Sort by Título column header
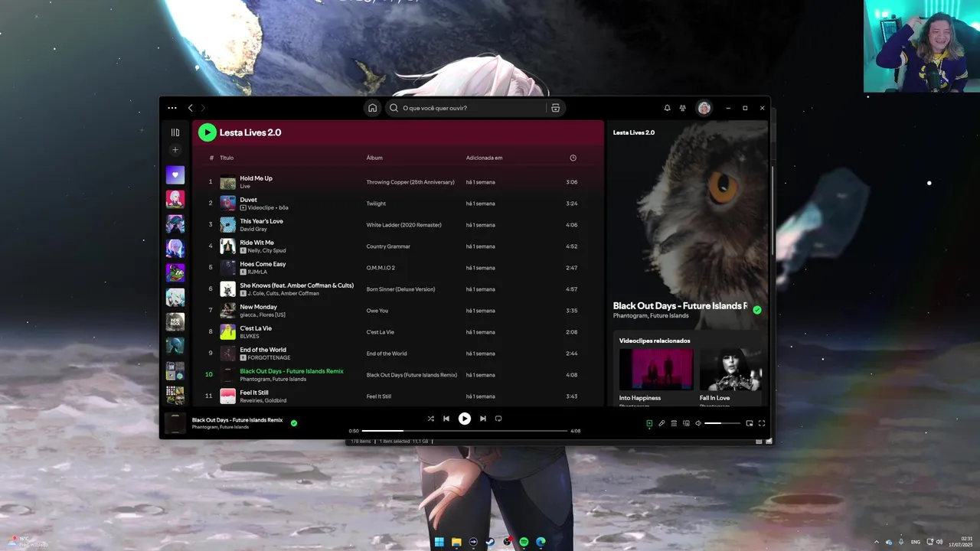Viewport: 980px width, 551px height. click(x=227, y=158)
